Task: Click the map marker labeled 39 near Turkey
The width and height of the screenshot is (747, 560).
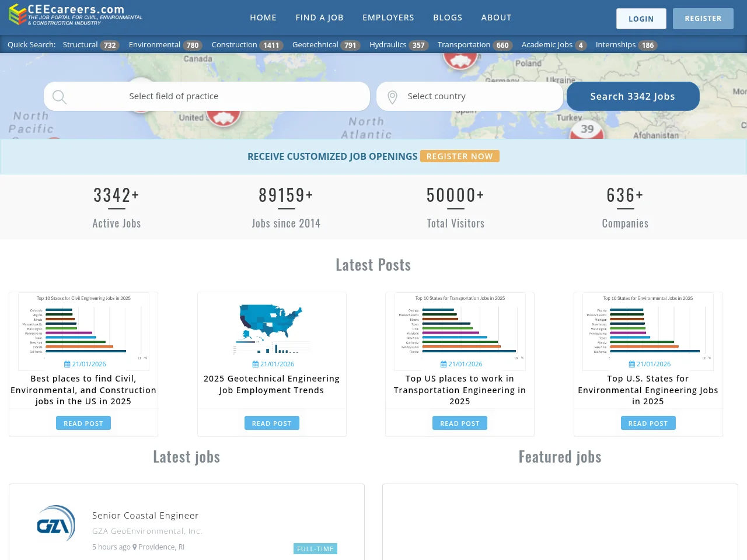Action: pyautogui.click(x=587, y=129)
